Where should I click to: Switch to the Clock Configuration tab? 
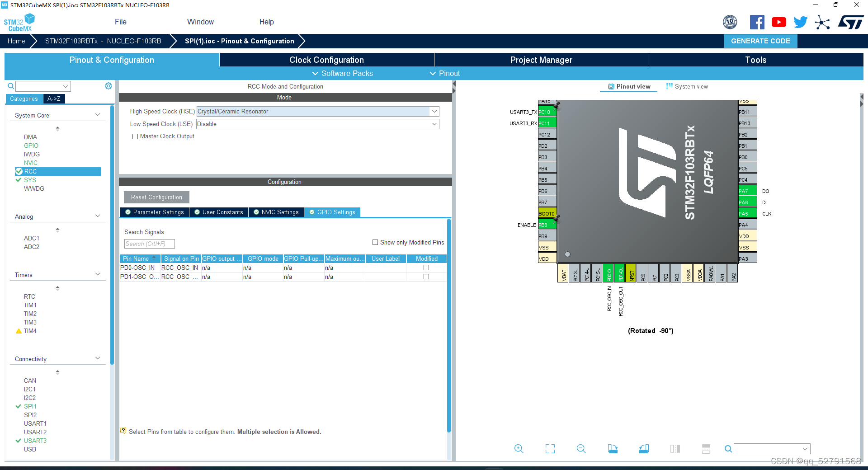326,60
